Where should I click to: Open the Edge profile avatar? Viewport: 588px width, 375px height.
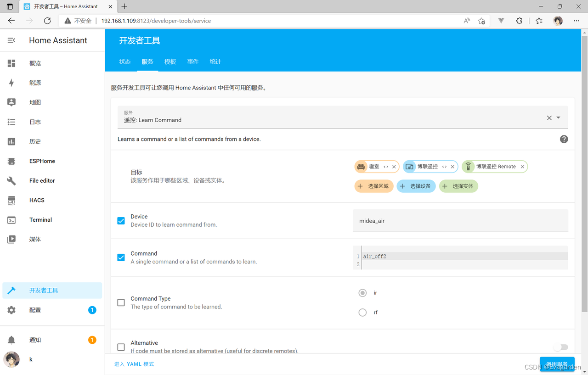coord(558,21)
